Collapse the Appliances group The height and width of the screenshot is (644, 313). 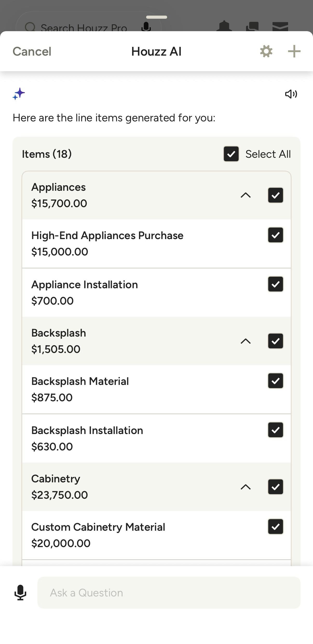coord(246,195)
